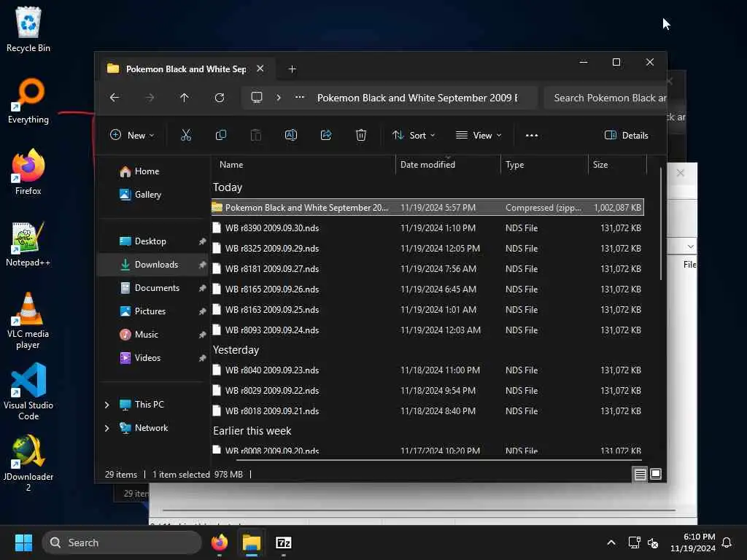The width and height of the screenshot is (747, 560).
Task: Open Firefox desktop shortcut
Action: click(x=28, y=172)
